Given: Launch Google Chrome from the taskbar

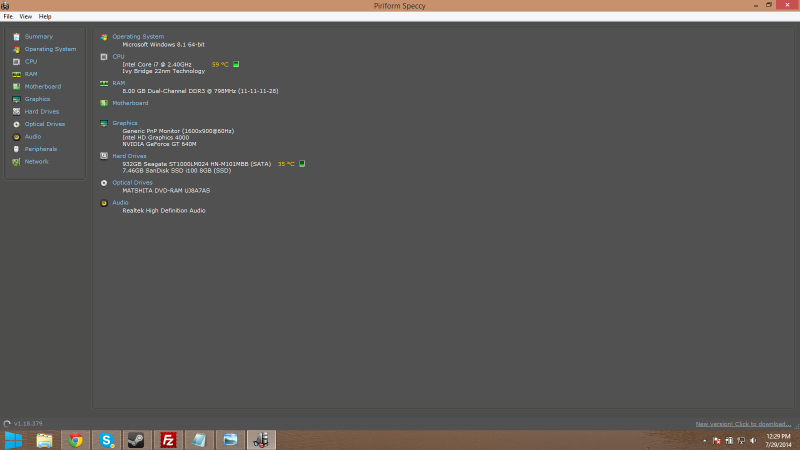Looking at the screenshot, I should pyautogui.click(x=76, y=440).
